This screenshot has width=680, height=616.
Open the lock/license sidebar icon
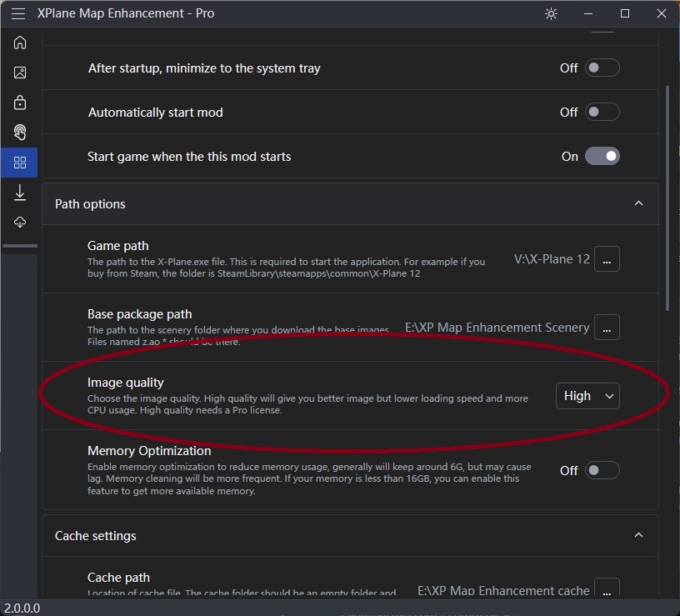coord(20,103)
